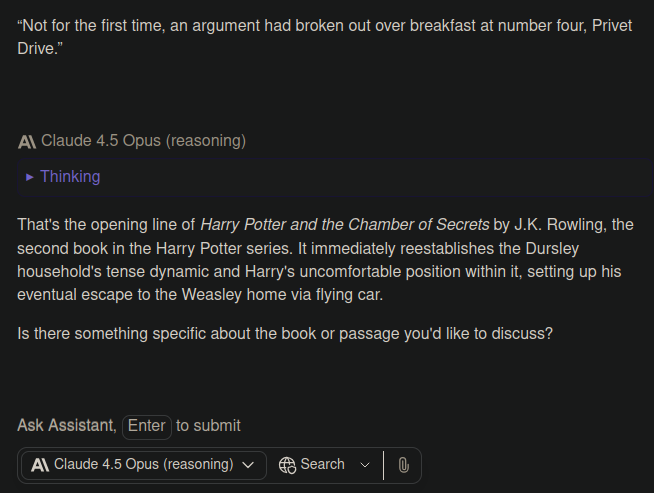Click the globe Search icon

coord(287,465)
